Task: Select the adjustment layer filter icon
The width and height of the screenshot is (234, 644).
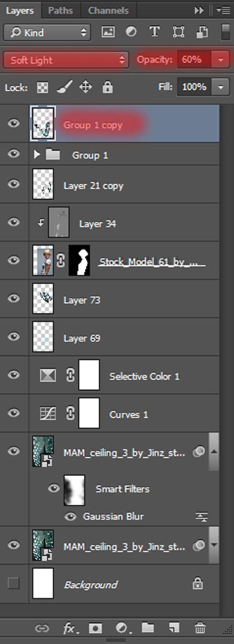Action: [x=131, y=32]
